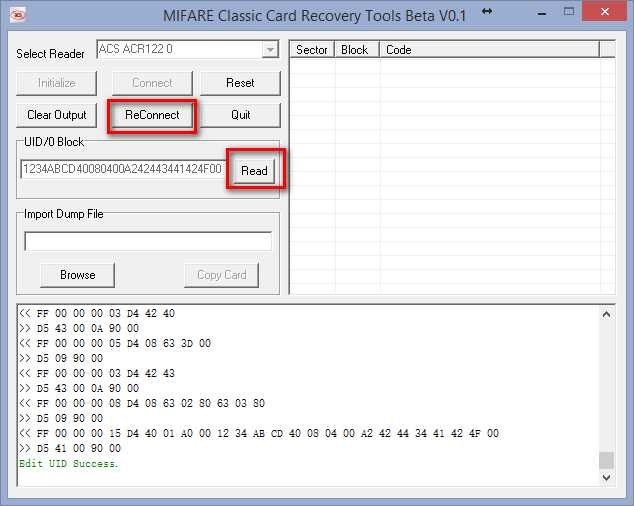The height and width of the screenshot is (506, 634).
Task: Focus the UID/0 Block hex input field
Action: (x=123, y=169)
